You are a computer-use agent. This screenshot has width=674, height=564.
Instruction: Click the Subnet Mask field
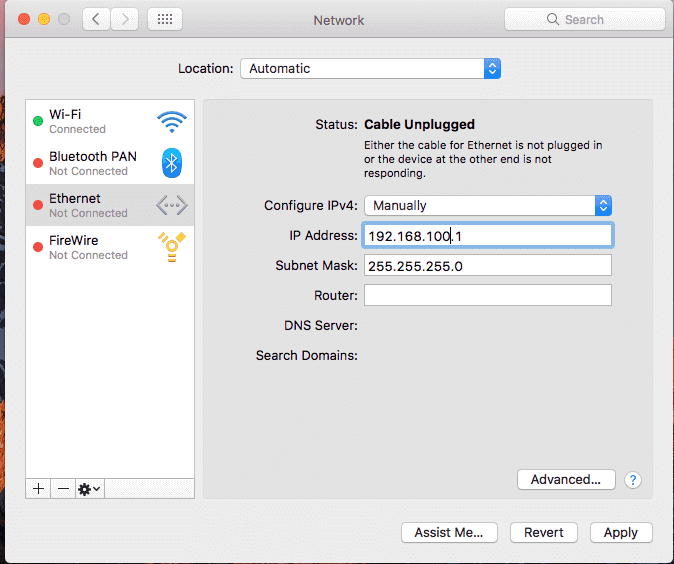tap(488, 266)
